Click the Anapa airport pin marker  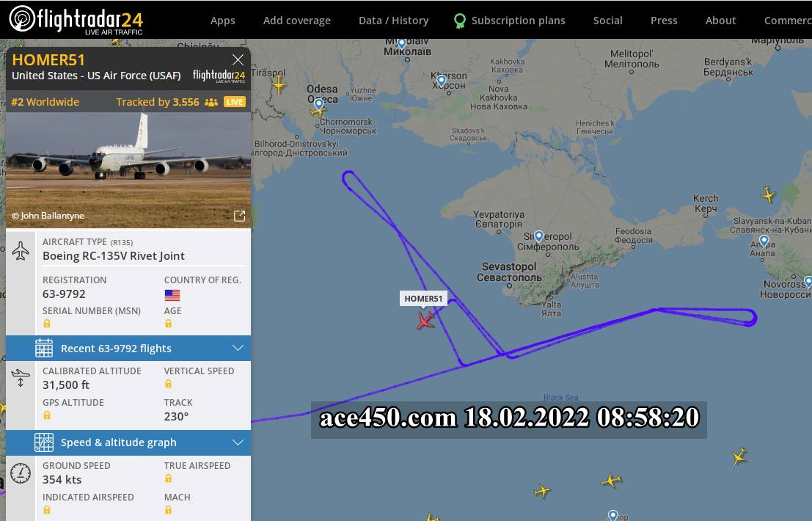pyautogui.click(x=764, y=241)
